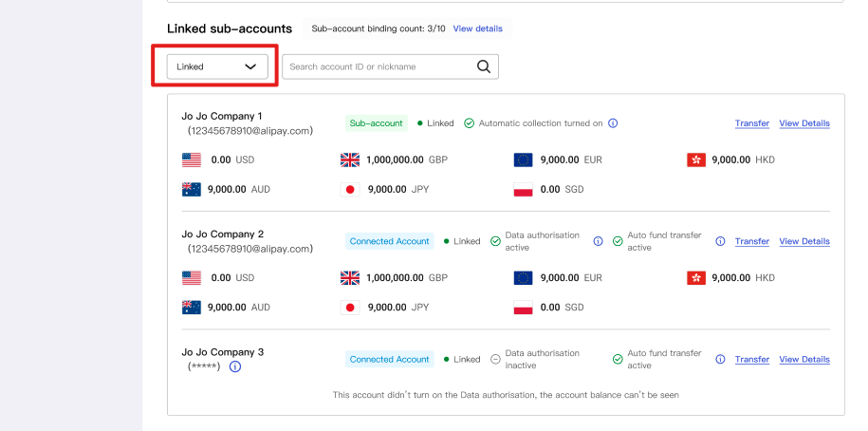The image size is (868, 431).
Task: Click info icon next to Company 2 Data authorisation
Action: coord(598,241)
